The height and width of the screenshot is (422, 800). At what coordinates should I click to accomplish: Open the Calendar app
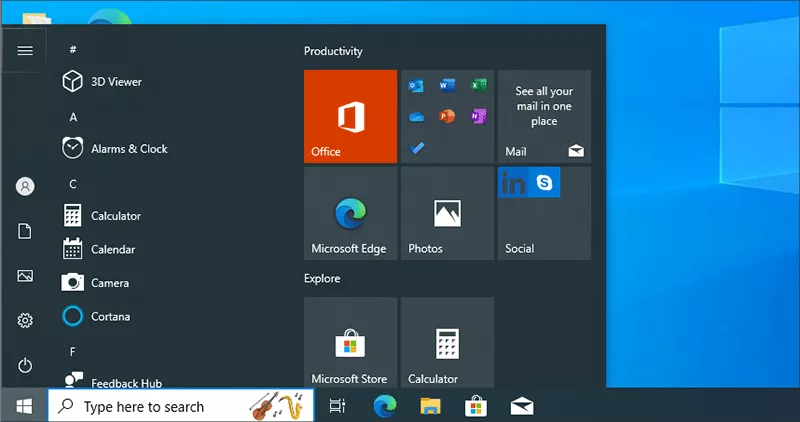point(100,250)
